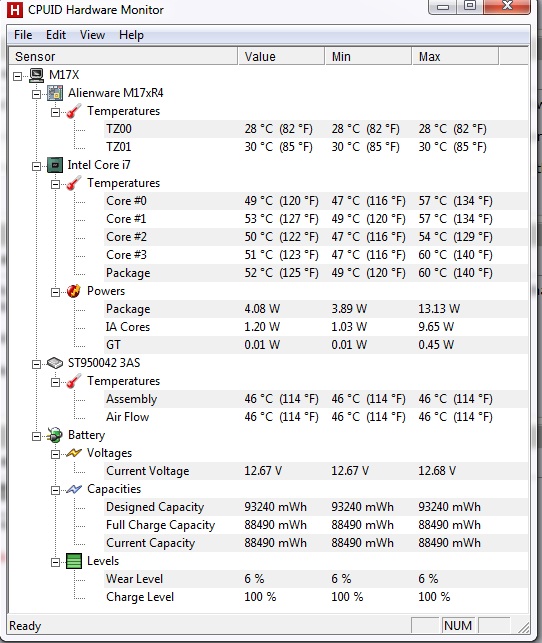Select the Current Capacity row

coord(316,543)
